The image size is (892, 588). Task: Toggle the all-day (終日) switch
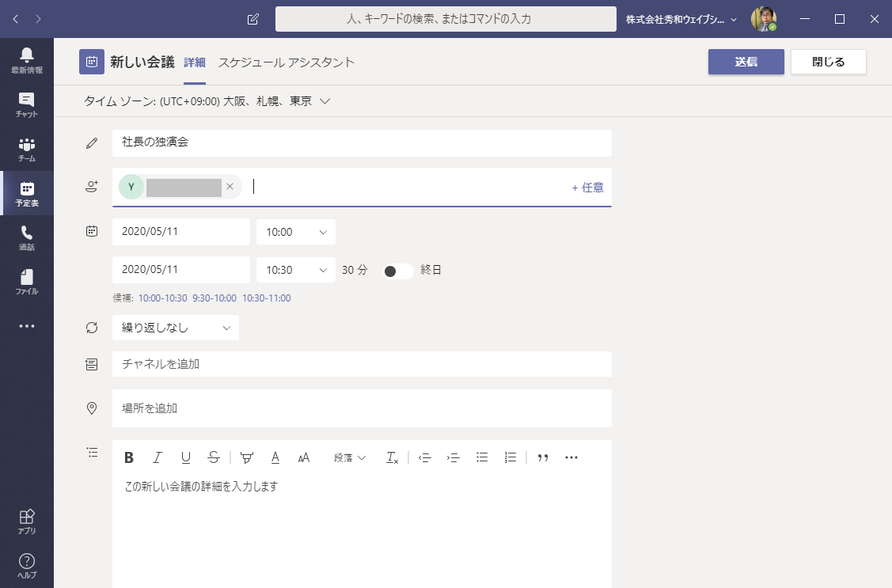coord(397,271)
